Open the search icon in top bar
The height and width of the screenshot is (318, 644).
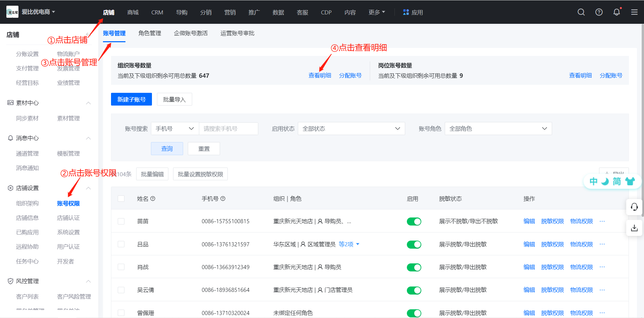click(581, 12)
